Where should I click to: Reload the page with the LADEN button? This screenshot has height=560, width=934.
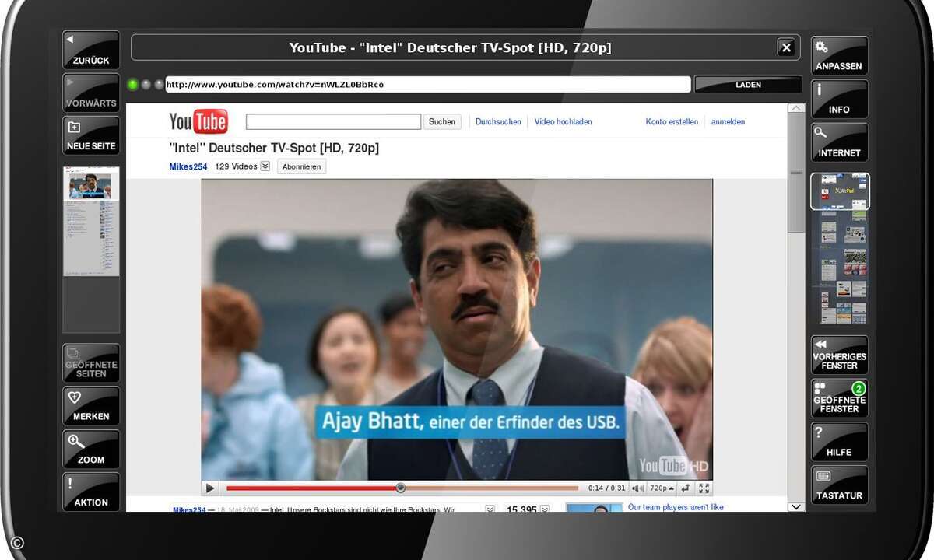748,85
